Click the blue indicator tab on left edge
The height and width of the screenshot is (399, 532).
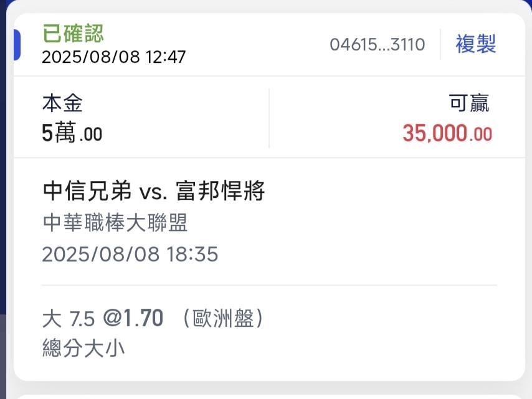(17, 45)
